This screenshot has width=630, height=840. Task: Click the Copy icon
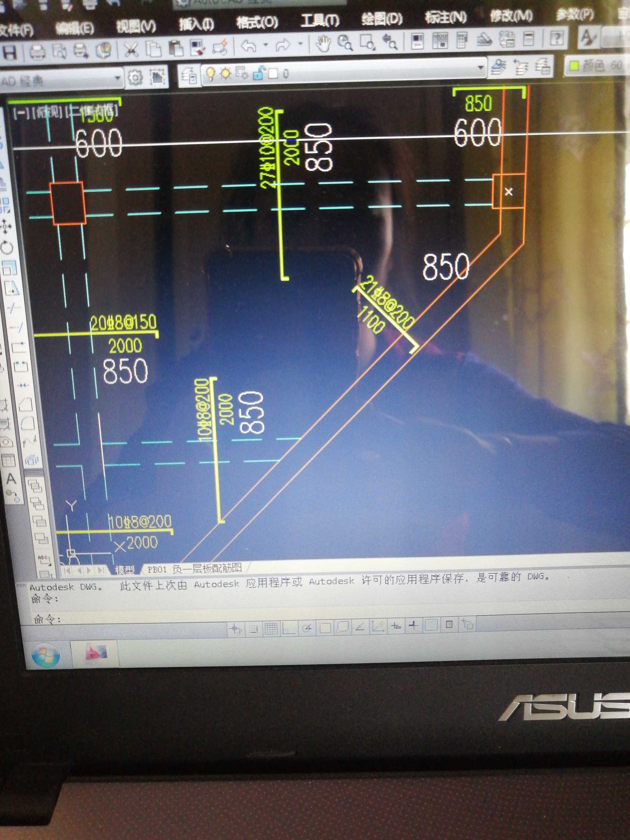pyautogui.click(x=153, y=50)
